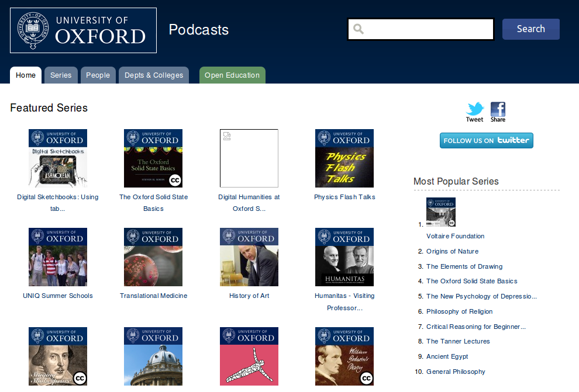Open the Staging Shakespeare portrait thumbnail
Screen dimensions: 579x392
coord(58,356)
